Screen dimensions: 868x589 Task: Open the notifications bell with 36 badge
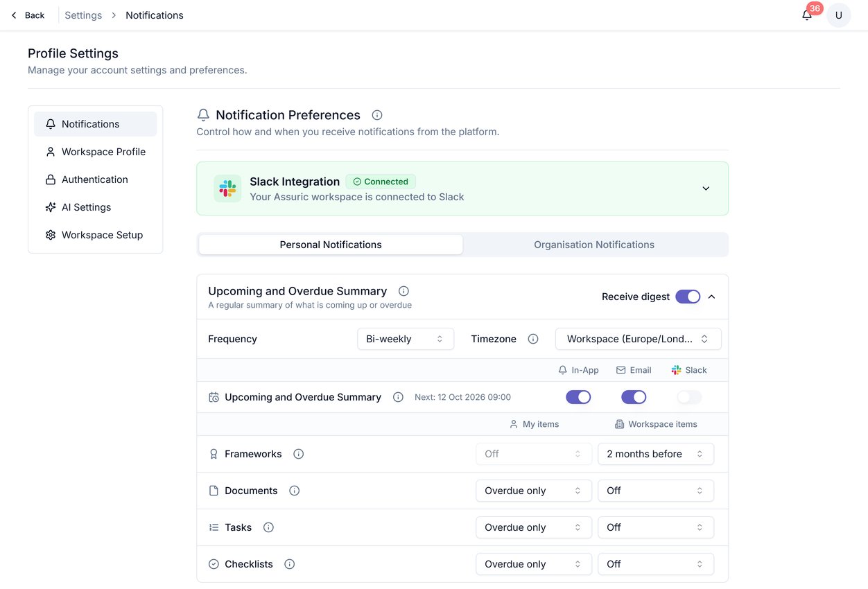coord(807,15)
